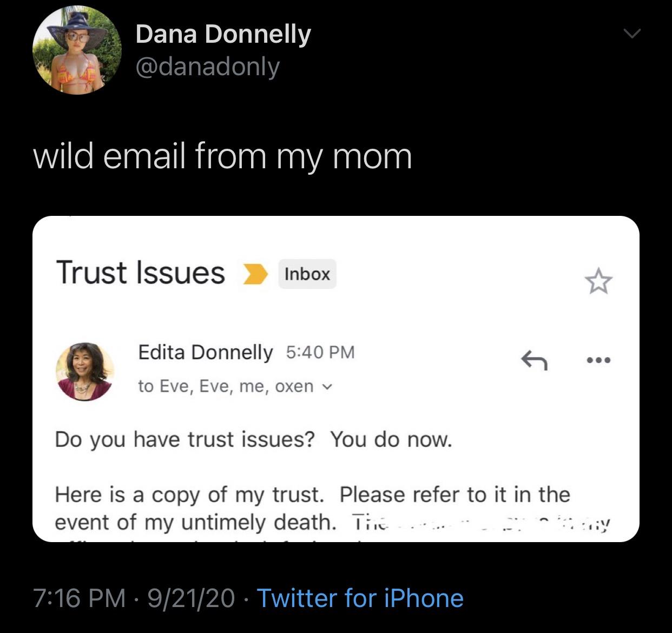Click the Trust Issues subject heading

click(x=140, y=272)
